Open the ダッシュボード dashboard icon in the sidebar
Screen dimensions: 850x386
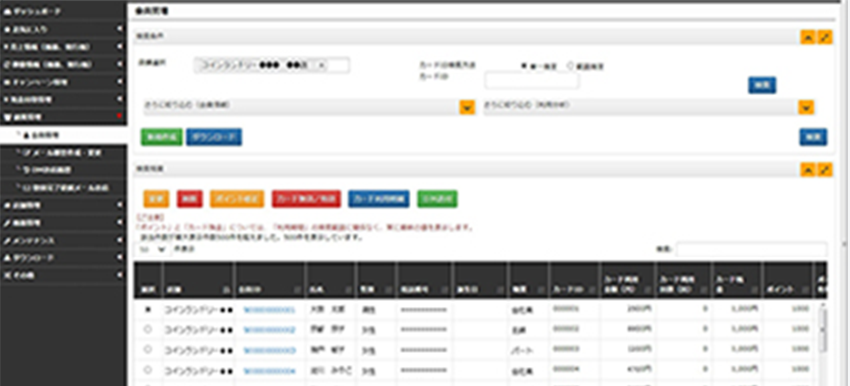7,11
